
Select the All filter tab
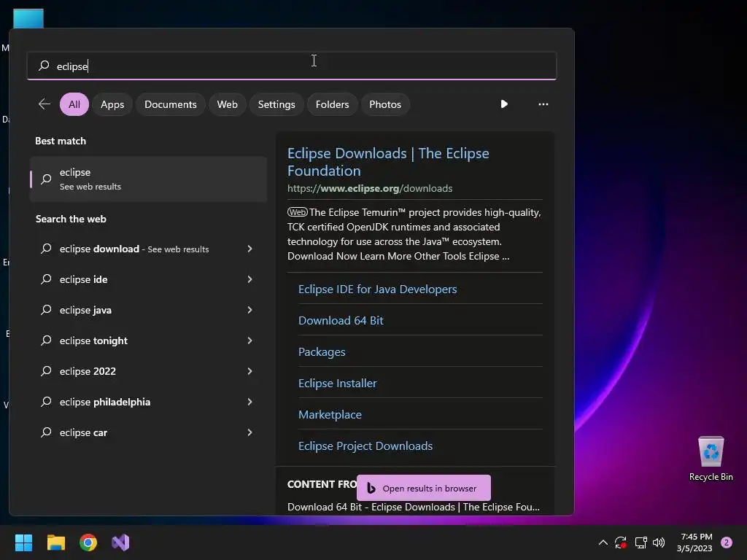(x=74, y=104)
